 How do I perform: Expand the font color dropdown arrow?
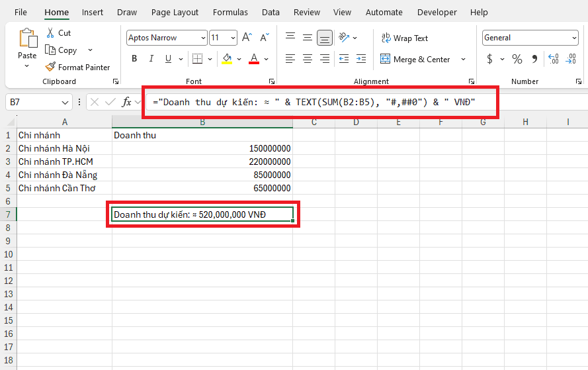(x=267, y=59)
